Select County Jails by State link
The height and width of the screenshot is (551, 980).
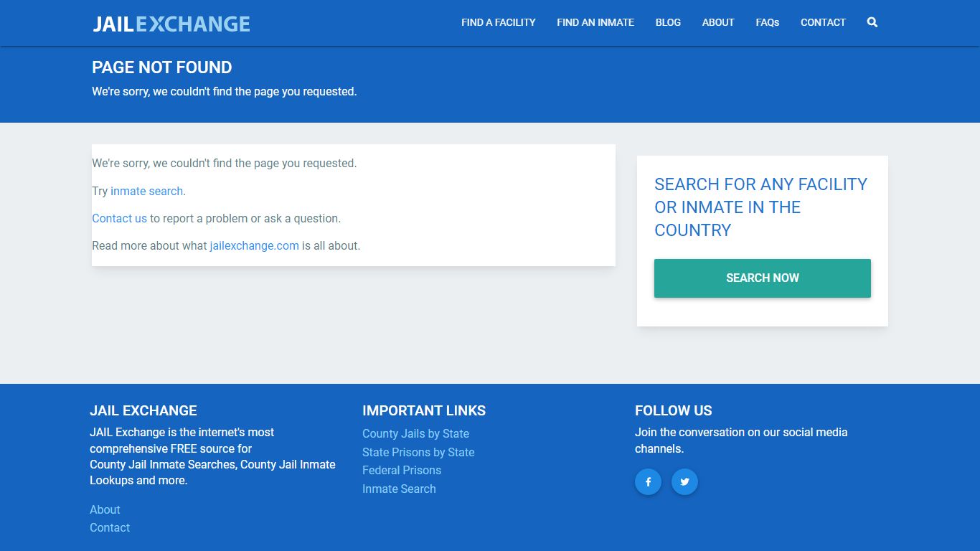[x=415, y=433]
